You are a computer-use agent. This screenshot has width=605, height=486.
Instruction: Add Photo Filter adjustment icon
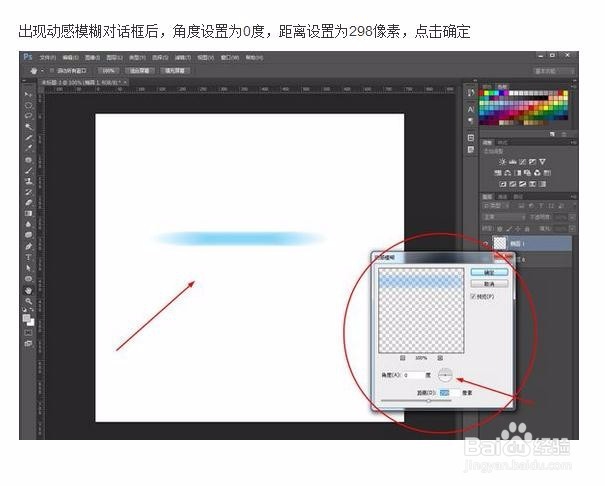click(x=527, y=173)
